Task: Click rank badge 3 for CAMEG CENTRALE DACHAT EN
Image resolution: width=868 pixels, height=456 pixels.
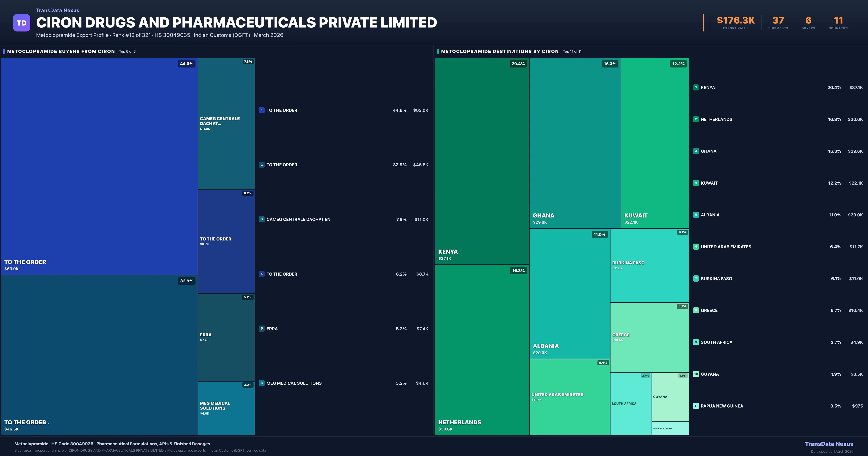Action: tap(261, 219)
